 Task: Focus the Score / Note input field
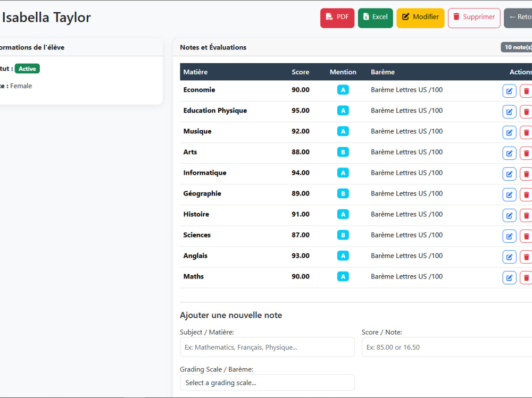(x=447, y=347)
